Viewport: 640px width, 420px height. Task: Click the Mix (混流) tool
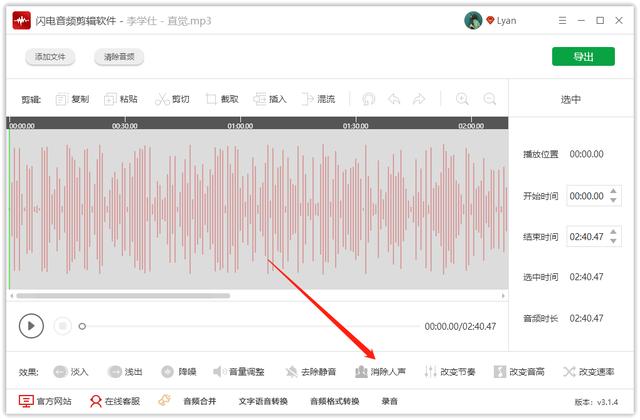(317, 99)
